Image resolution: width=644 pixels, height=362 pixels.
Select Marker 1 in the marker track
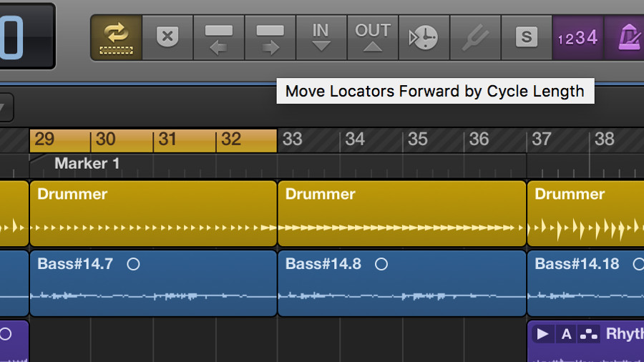click(87, 164)
